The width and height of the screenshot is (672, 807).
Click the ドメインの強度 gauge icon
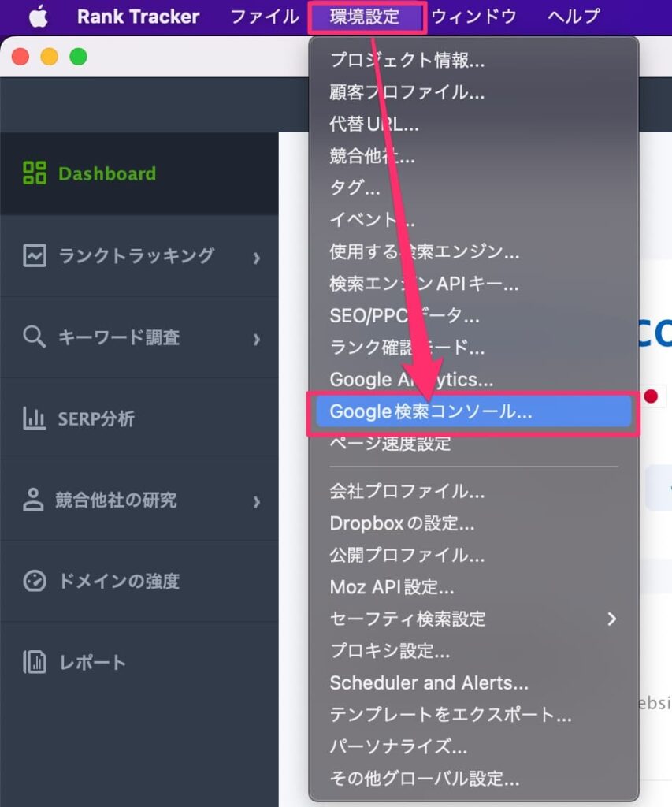tap(35, 581)
